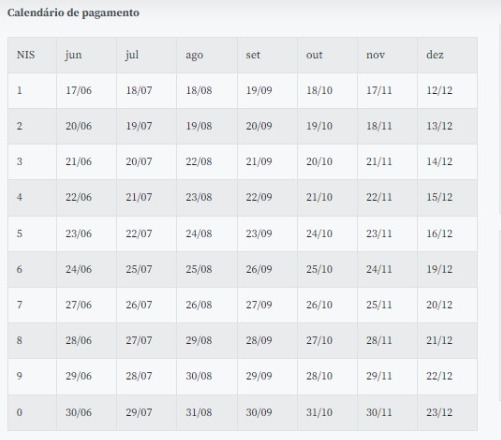The width and height of the screenshot is (501, 440).
Task: Click the 17/06 cell for NIS 1
Action: [86, 91]
